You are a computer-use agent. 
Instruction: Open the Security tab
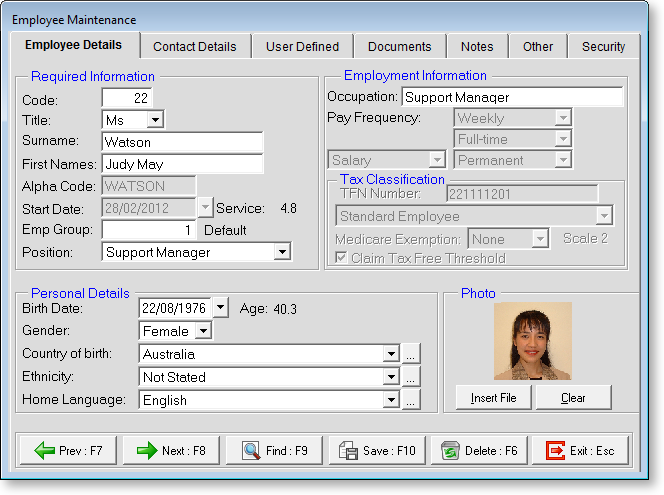point(603,46)
